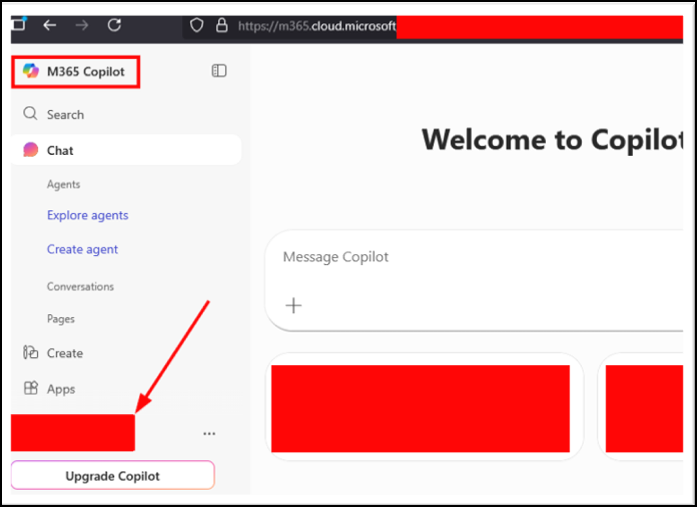Click the plus icon under the message box
The height and width of the screenshot is (507, 697).
click(x=294, y=305)
